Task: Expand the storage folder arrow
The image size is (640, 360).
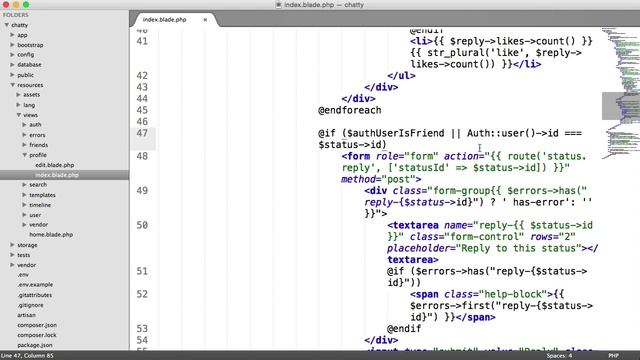Action: tap(12, 245)
